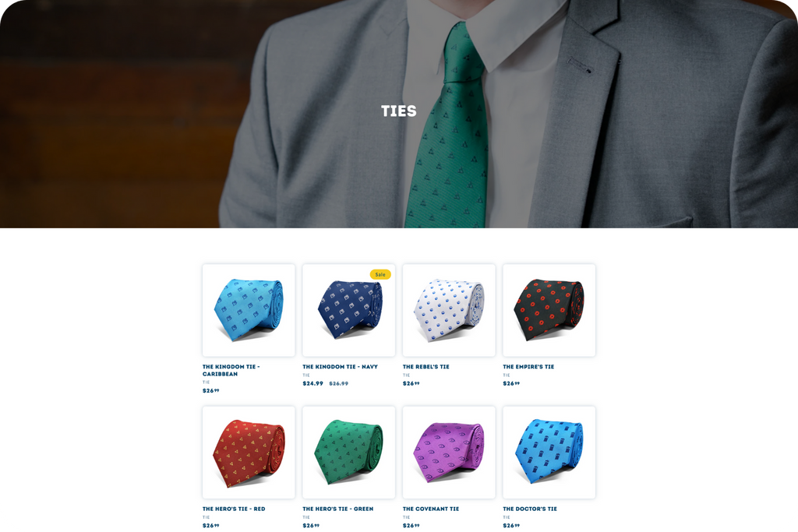Open the Kingdom Tie Navy product image

point(348,310)
